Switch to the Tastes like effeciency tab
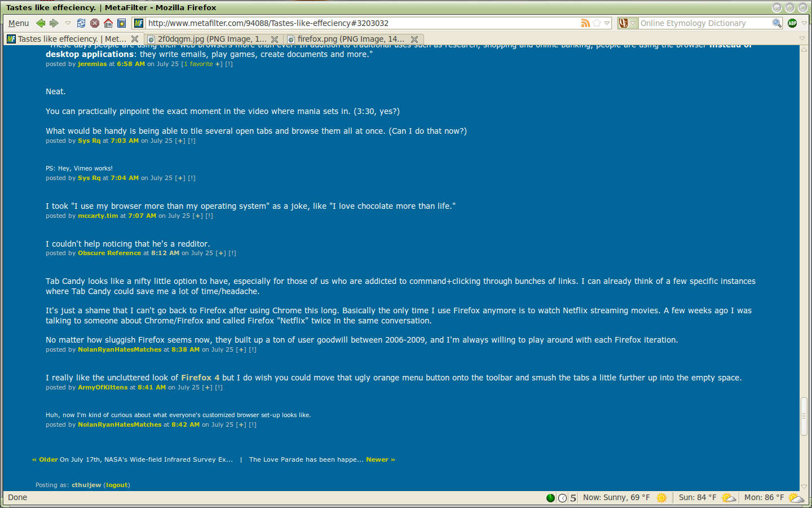 coord(72,39)
